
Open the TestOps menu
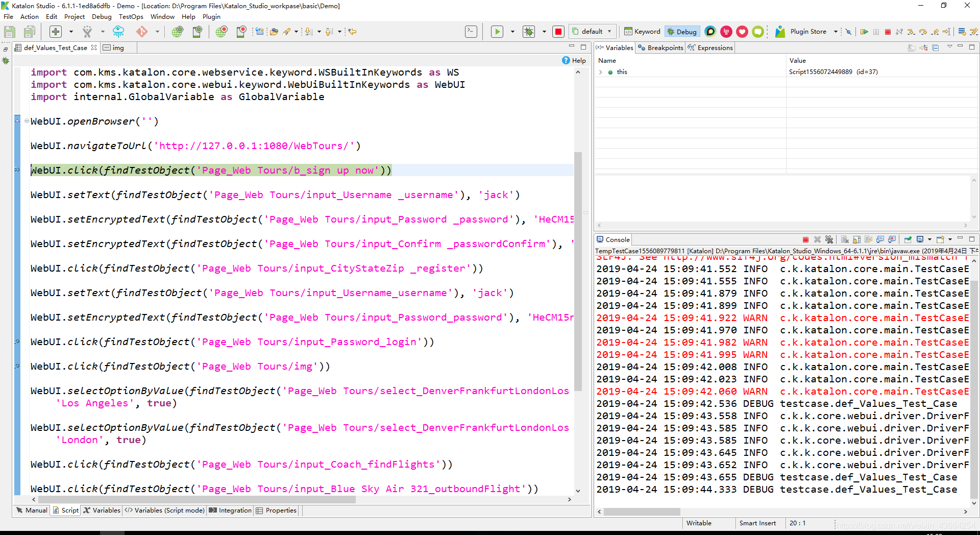[131, 17]
